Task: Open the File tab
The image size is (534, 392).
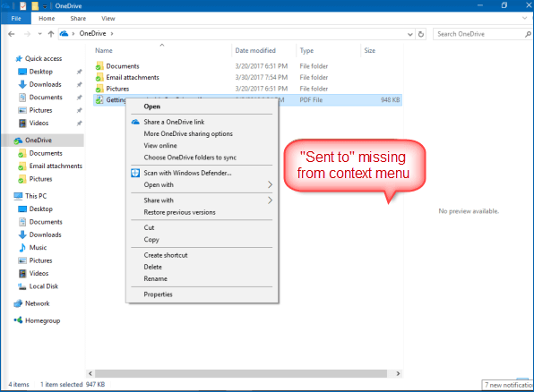Action: 16,19
